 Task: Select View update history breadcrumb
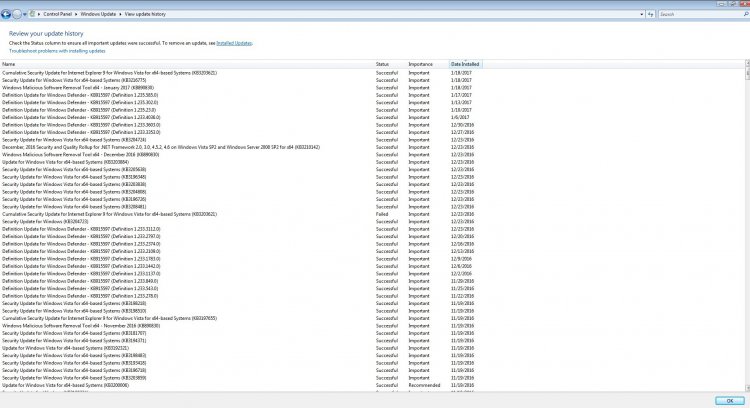(x=145, y=14)
